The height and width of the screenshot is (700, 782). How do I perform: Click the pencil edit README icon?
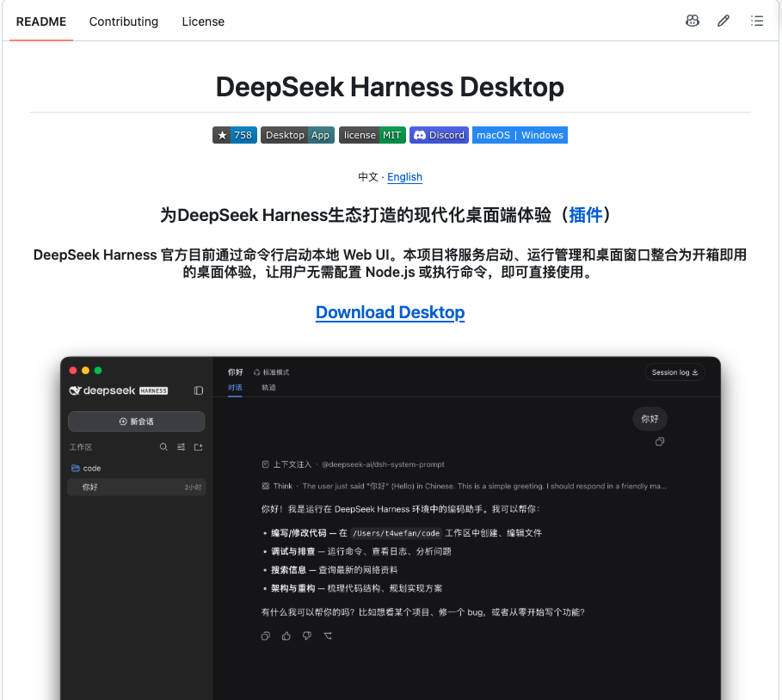click(724, 21)
